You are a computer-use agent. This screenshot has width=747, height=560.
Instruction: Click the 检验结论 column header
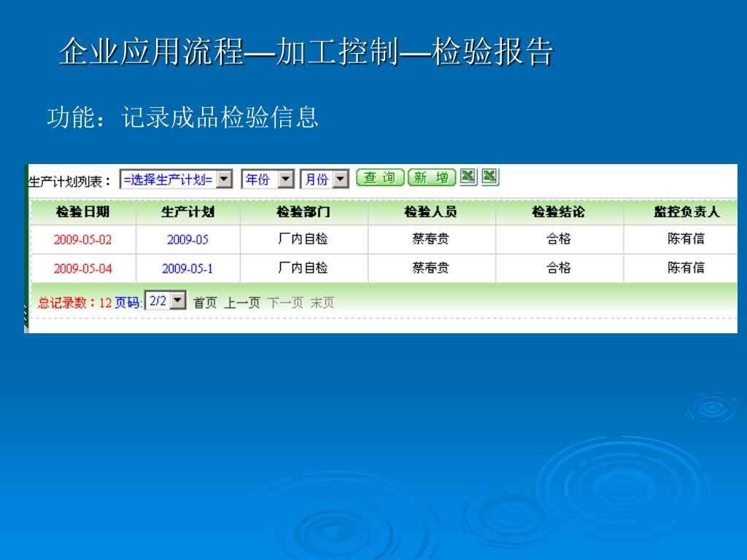click(558, 212)
